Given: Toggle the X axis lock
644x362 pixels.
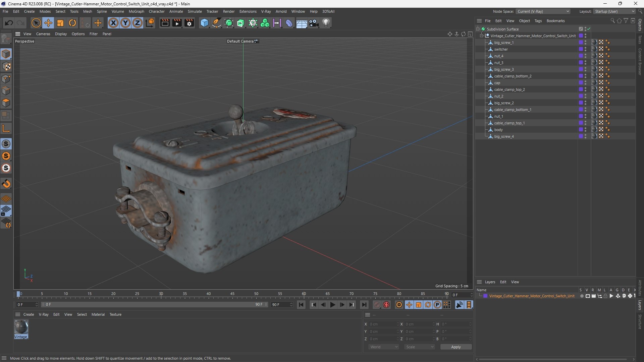Looking at the screenshot, I should [113, 23].
